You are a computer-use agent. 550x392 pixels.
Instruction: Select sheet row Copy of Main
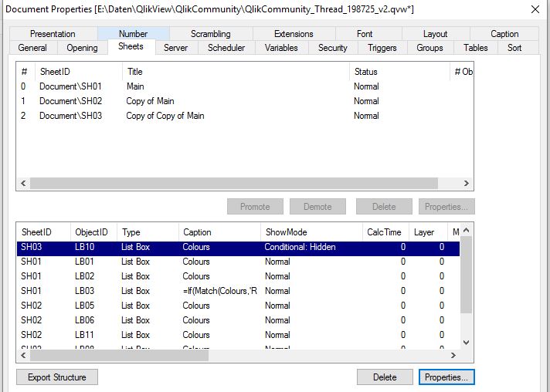[x=245, y=101]
